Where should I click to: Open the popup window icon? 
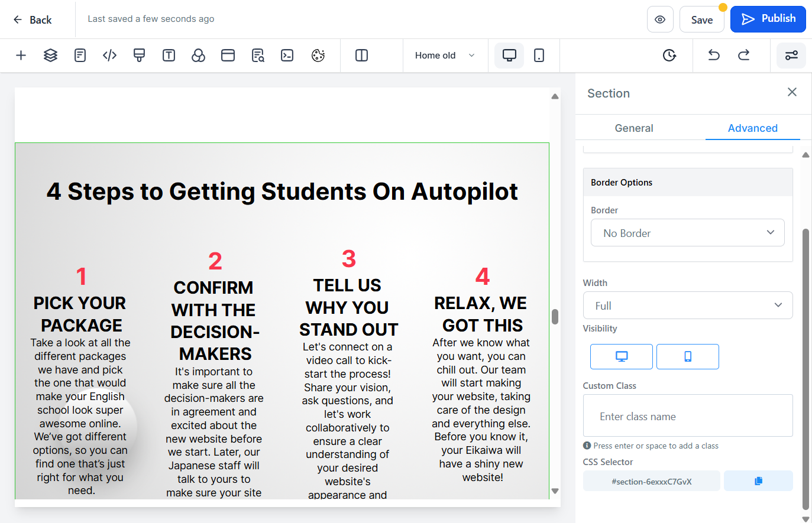(228, 56)
